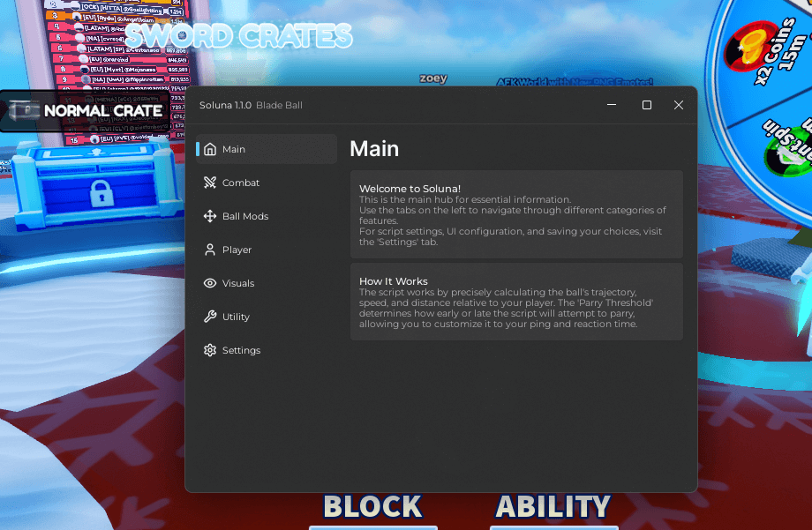
Task: Select the crossed swords Combat icon
Action: coord(210,183)
